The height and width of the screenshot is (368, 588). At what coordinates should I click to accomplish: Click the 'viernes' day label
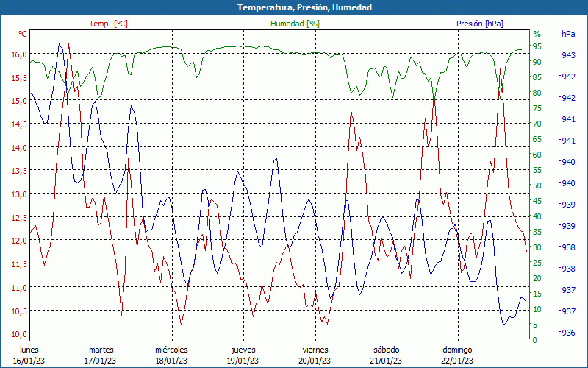point(315,350)
